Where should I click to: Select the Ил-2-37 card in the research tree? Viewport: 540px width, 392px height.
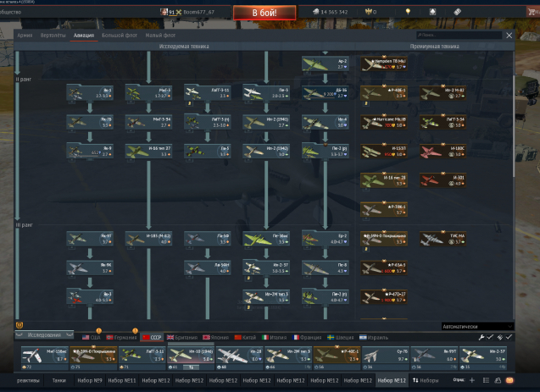[266, 268]
